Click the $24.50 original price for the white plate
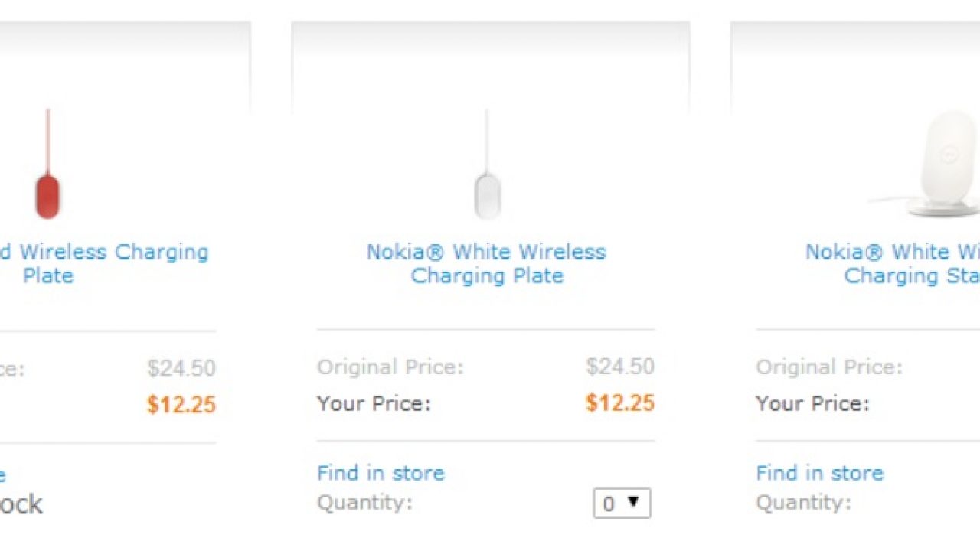 [620, 367]
